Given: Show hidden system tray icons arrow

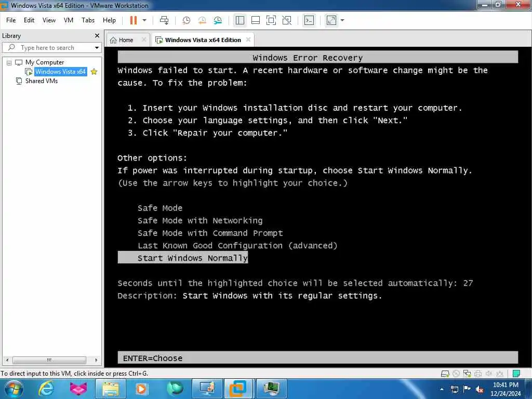Looking at the screenshot, I should coord(442,389).
